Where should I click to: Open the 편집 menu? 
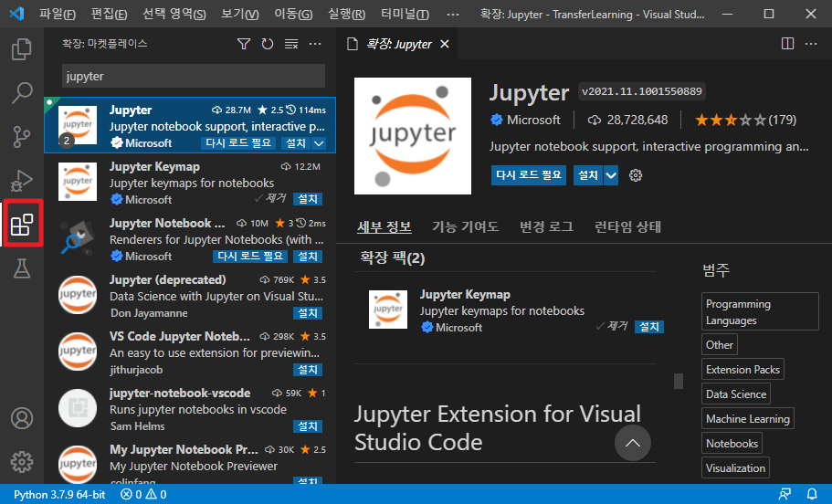pos(109,15)
